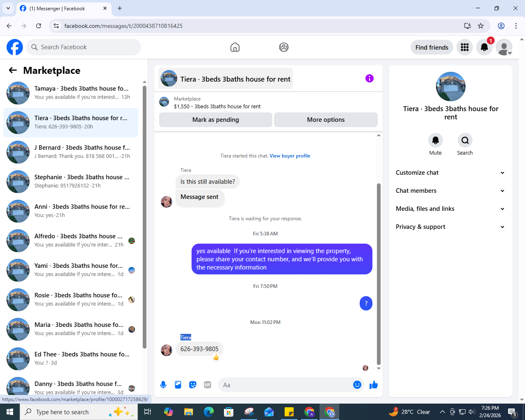Install app icon in the address bar

pos(468,26)
